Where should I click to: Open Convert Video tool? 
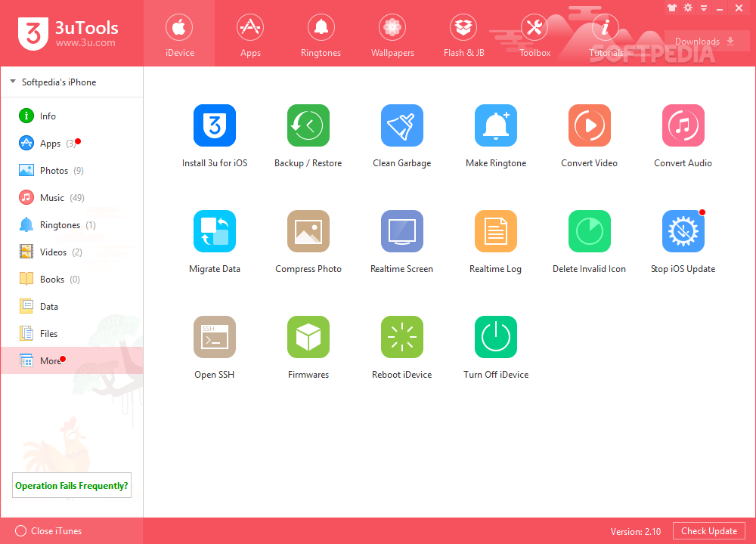(x=589, y=125)
